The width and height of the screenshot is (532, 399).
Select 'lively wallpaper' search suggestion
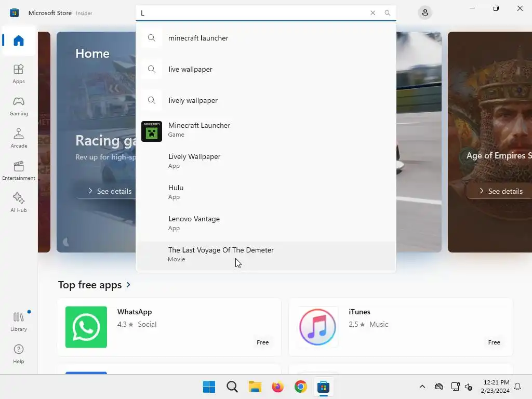[265, 100]
